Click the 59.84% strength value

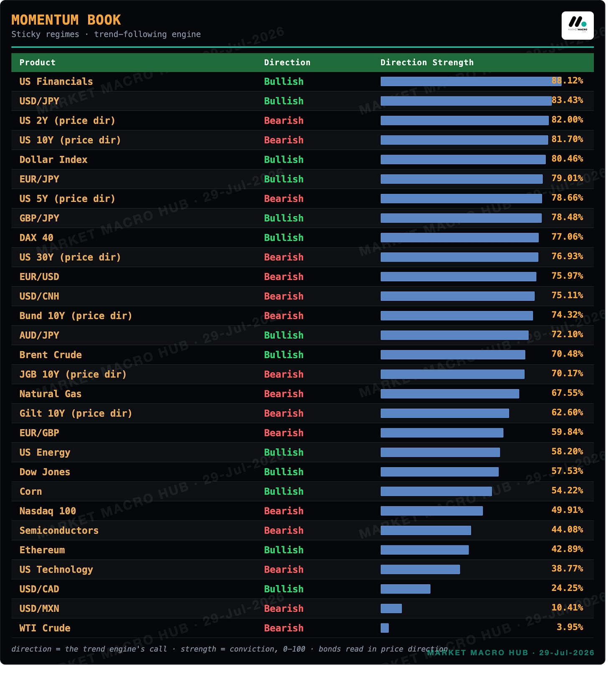point(567,432)
